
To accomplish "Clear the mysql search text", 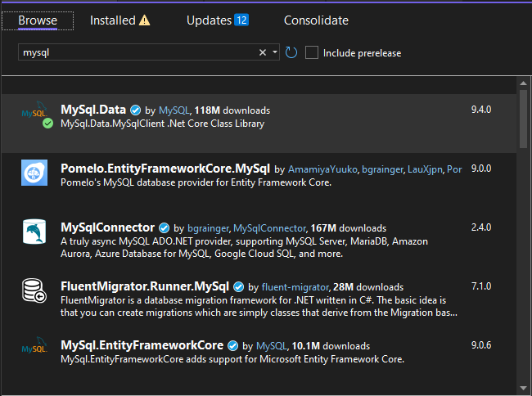I will pyautogui.click(x=263, y=52).
